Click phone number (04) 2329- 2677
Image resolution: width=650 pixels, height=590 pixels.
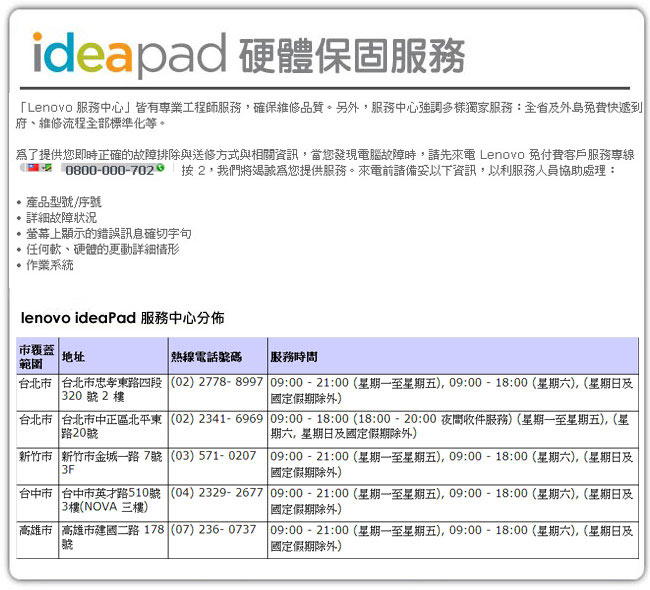(x=217, y=493)
